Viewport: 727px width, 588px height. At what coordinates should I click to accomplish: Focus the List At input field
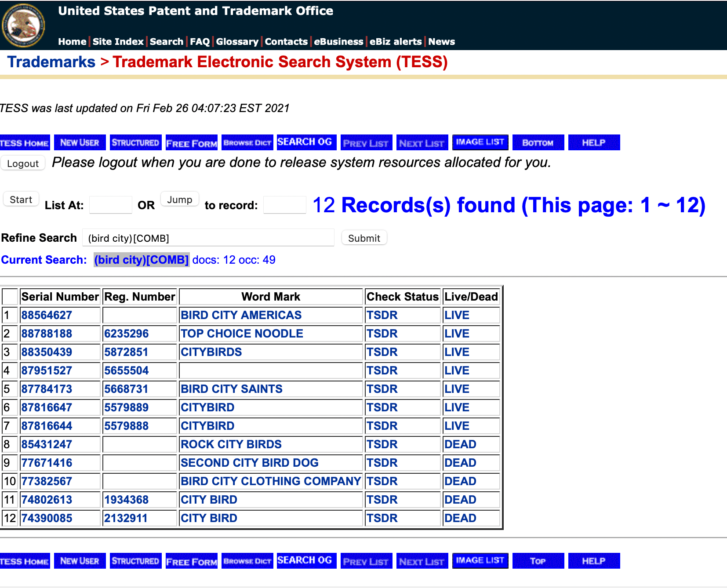pyautogui.click(x=111, y=205)
